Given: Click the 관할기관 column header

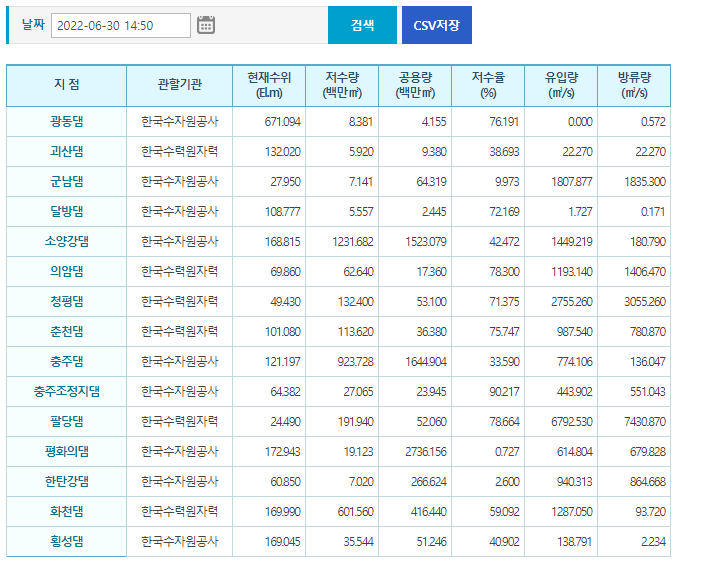Looking at the screenshot, I should [180, 86].
